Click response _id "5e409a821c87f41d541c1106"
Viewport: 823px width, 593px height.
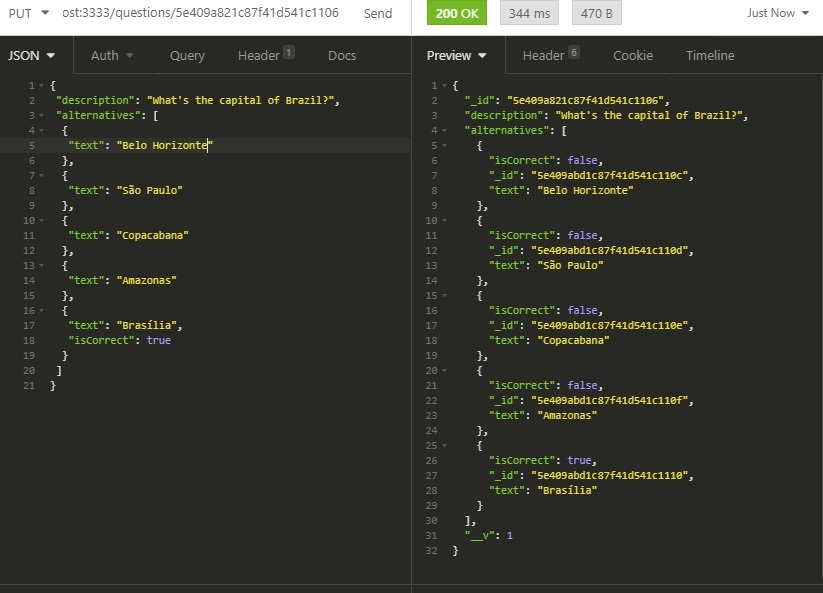pyautogui.click(x=585, y=100)
